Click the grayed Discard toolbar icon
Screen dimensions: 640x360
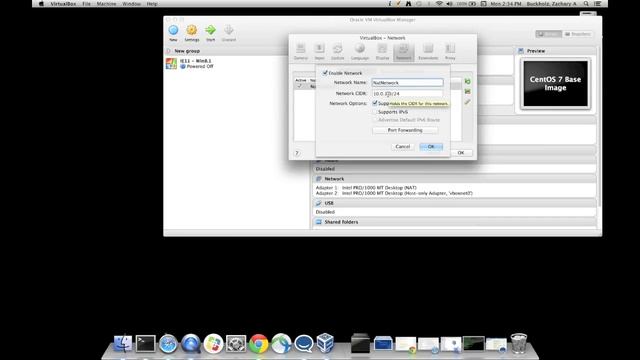tap(229, 33)
